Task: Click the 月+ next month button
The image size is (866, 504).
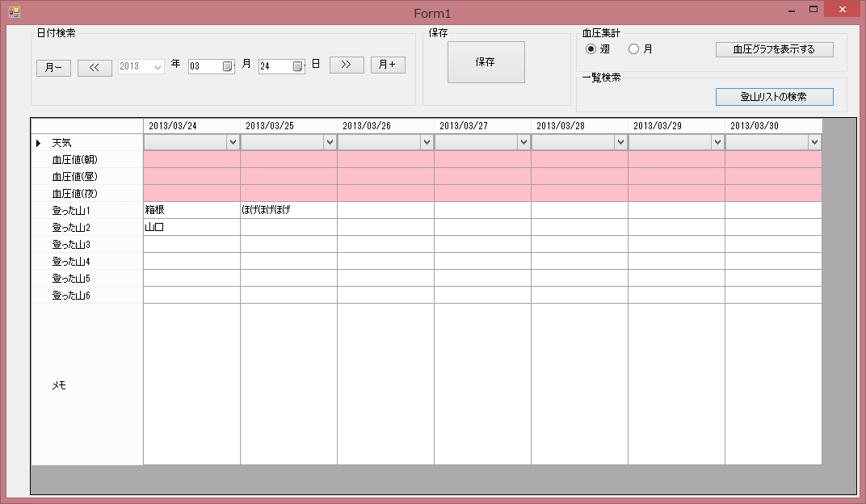Action: pos(388,65)
